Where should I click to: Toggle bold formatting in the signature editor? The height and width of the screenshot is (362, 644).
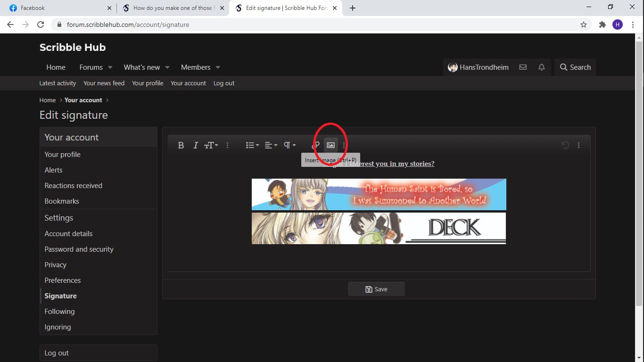(x=181, y=145)
